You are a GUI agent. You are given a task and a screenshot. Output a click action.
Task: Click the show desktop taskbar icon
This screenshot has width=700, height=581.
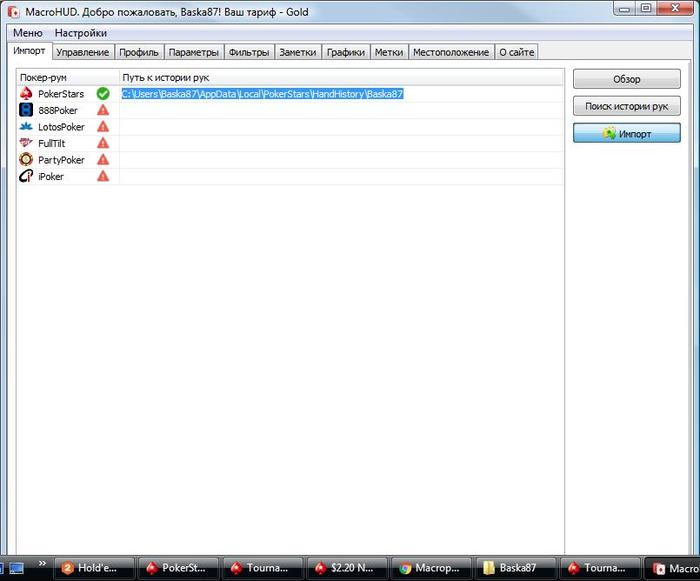pos(17,568)
